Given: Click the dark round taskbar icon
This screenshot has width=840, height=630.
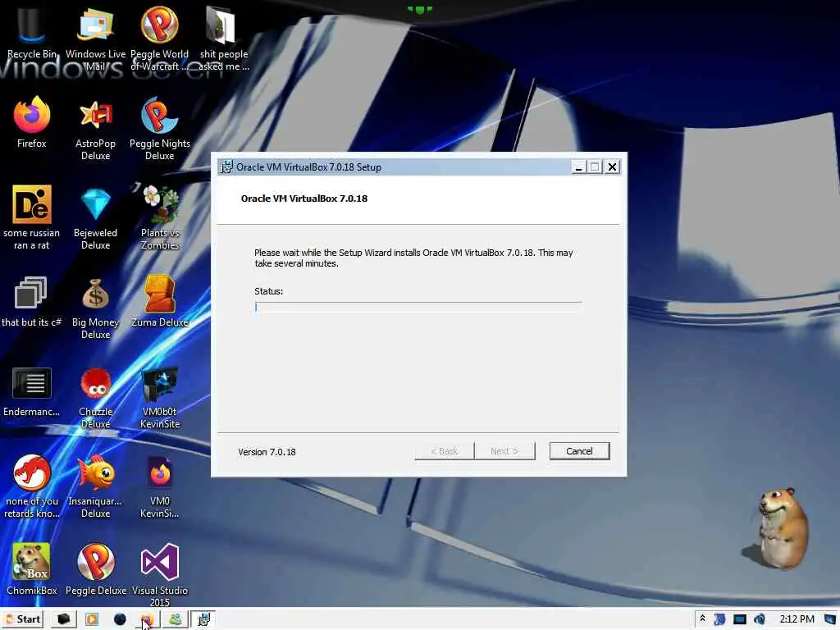Looking at the screenshot, I should (120, 620).
